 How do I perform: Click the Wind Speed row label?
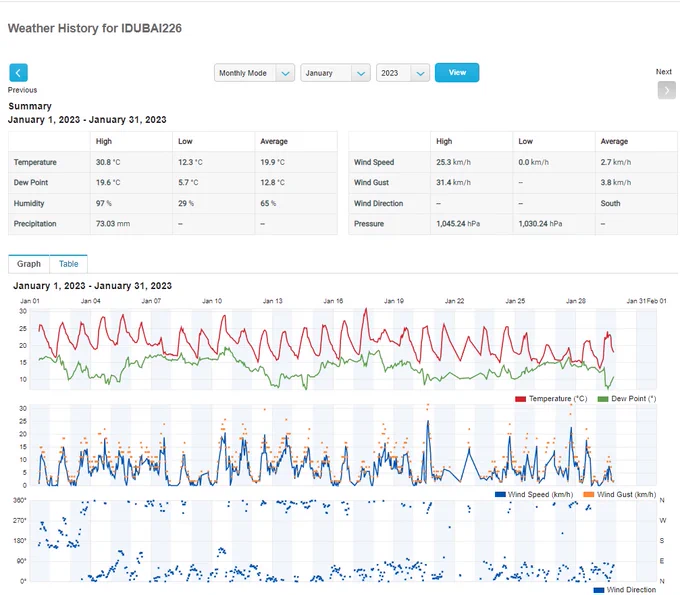click(x=374, y=162)
